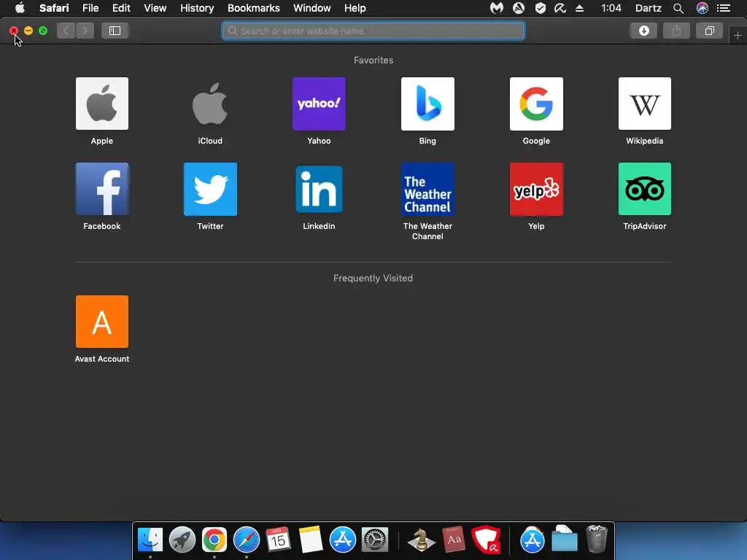Viewport: 747px width, 560px height.
Task: Click the Trend Micro menu bar icon
Action: (x=560, y=8)
